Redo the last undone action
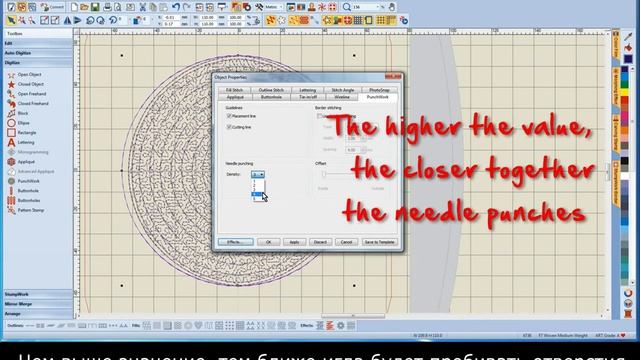The width and height of the screenshot is (640, 360). pyautogui.click(x=186, y=7)
